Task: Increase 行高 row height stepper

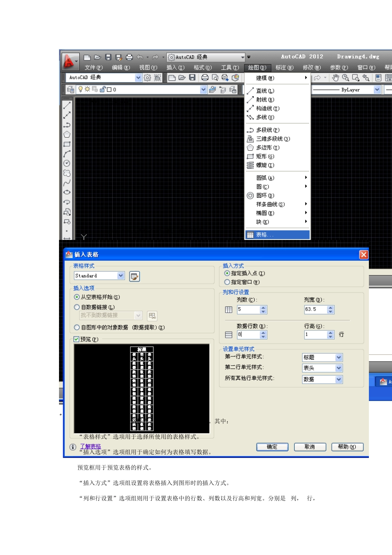Action: click(x=331, y=333)
